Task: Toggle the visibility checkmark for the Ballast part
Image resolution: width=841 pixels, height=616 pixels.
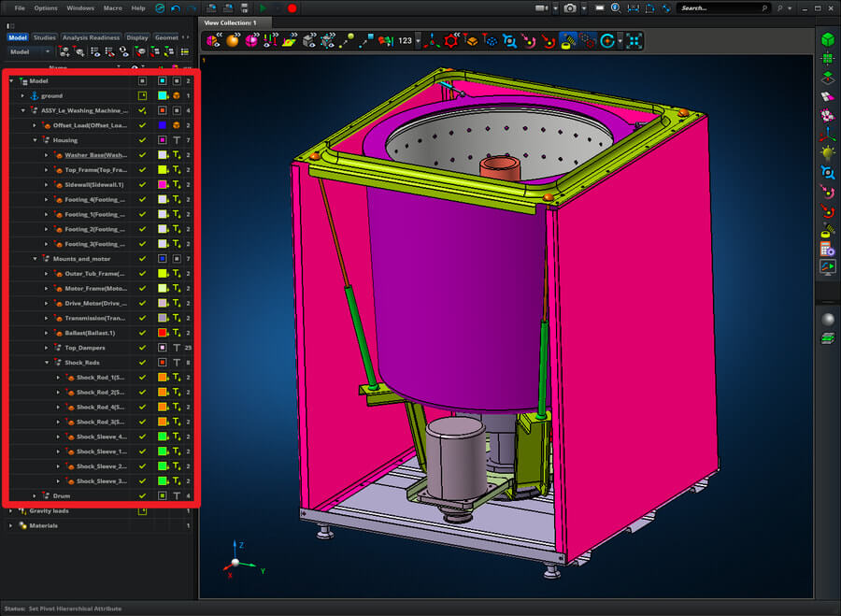Action: (x=142, y=333)
